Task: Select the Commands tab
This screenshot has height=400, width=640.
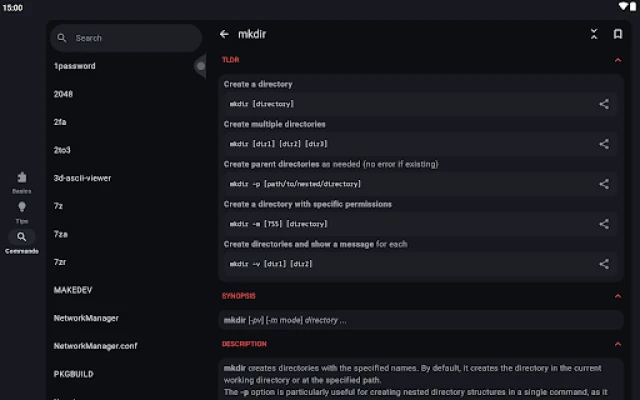Action: click(x=21, y=241)
